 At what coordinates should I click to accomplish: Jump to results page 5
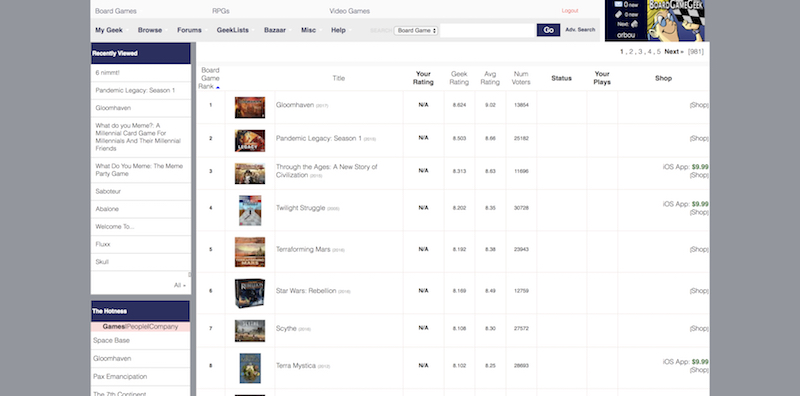tap(659, 52)
